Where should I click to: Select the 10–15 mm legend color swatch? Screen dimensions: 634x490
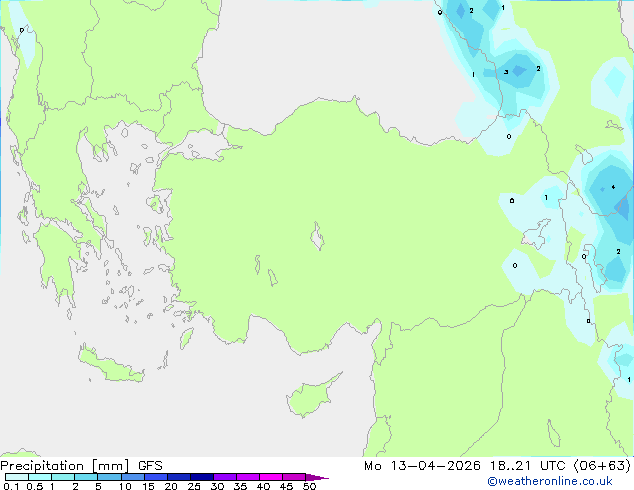click(x=132, y=477)
